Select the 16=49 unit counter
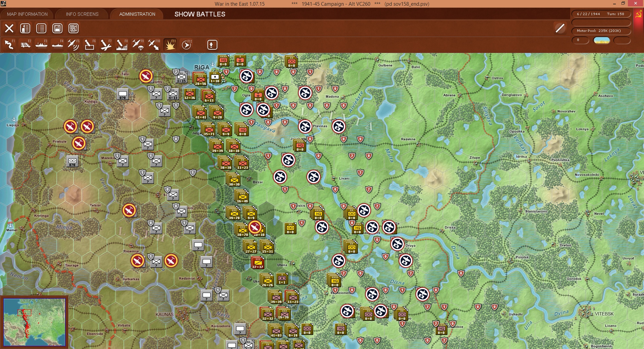The height and width of the screenshot is (349, 644). pos(243,197)
